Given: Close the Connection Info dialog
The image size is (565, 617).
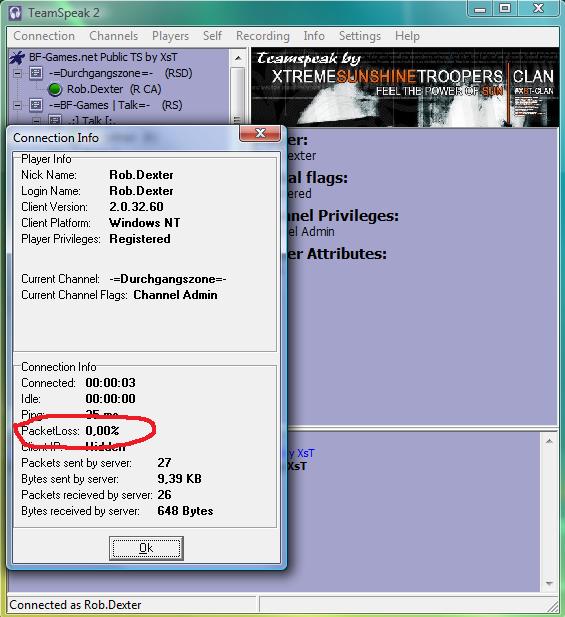Looking at the screenshot, I should point(260,133).
